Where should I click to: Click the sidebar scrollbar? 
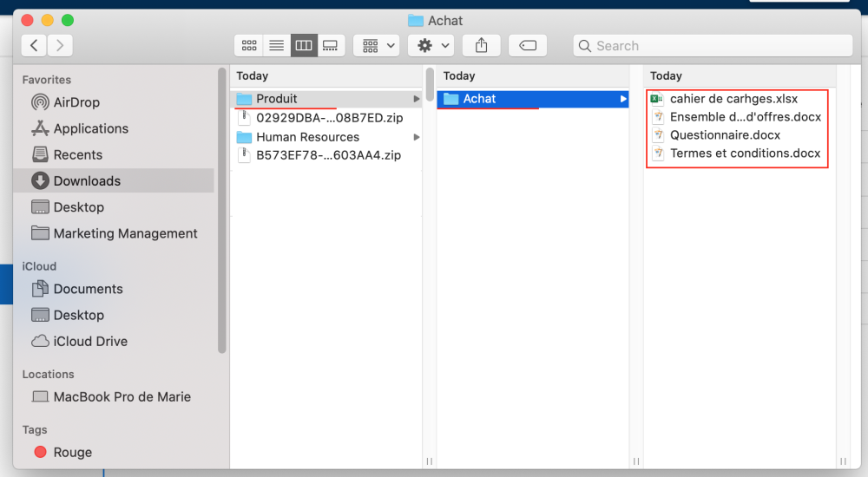tap(222, 210)
